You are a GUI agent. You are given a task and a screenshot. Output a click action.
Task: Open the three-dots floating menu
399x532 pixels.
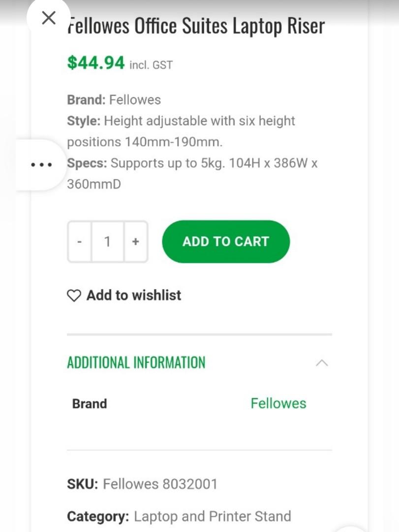41,165
